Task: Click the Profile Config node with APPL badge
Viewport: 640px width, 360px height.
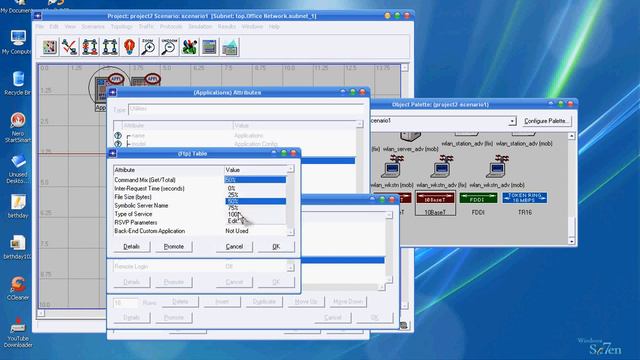Action: (x=145, y=81)
